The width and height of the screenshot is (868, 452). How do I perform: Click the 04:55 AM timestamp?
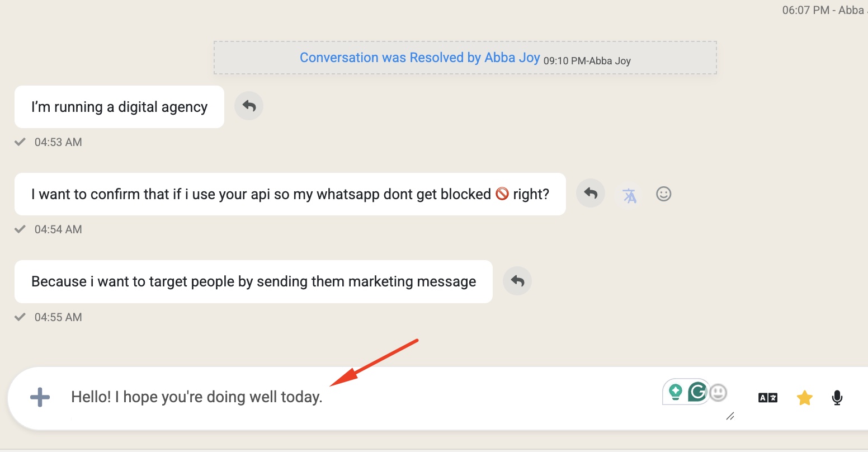point(58,317)
